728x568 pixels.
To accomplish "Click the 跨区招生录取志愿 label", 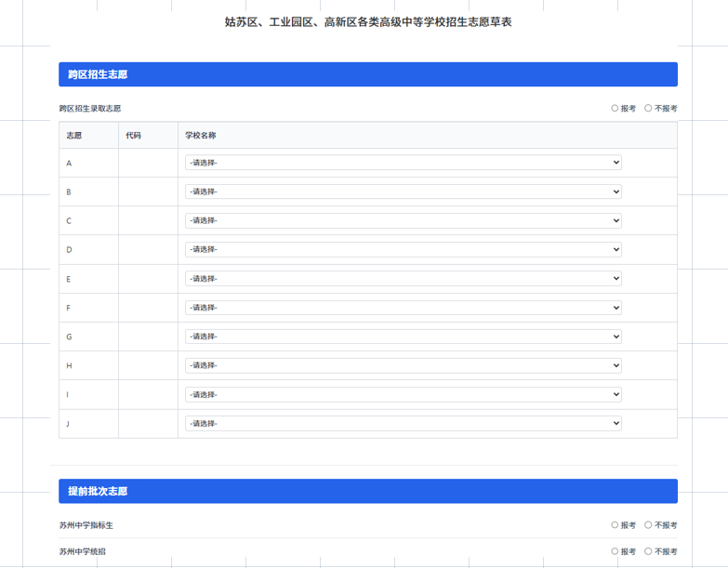I will click(90, 109).
